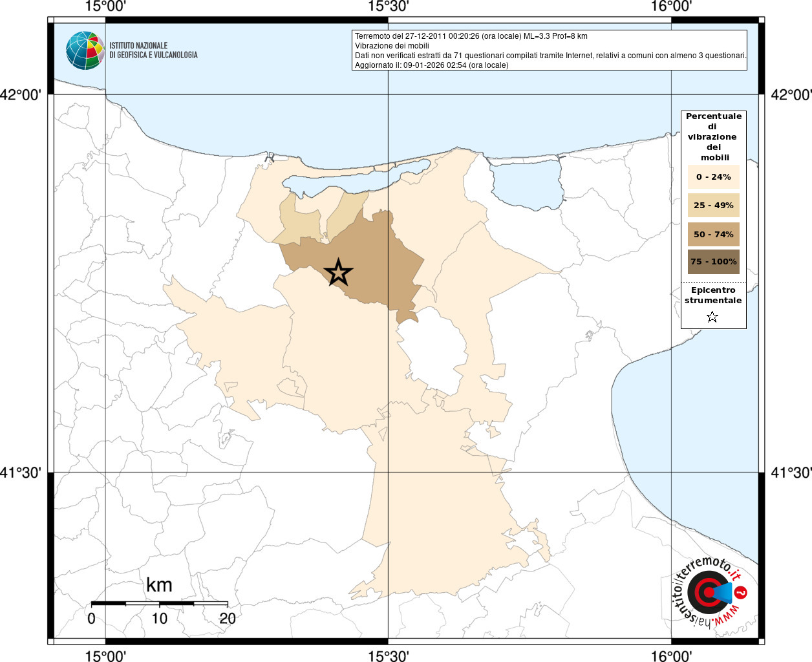
Task: Click the top 15°00' longitude label
Action: tap(105, 6)
